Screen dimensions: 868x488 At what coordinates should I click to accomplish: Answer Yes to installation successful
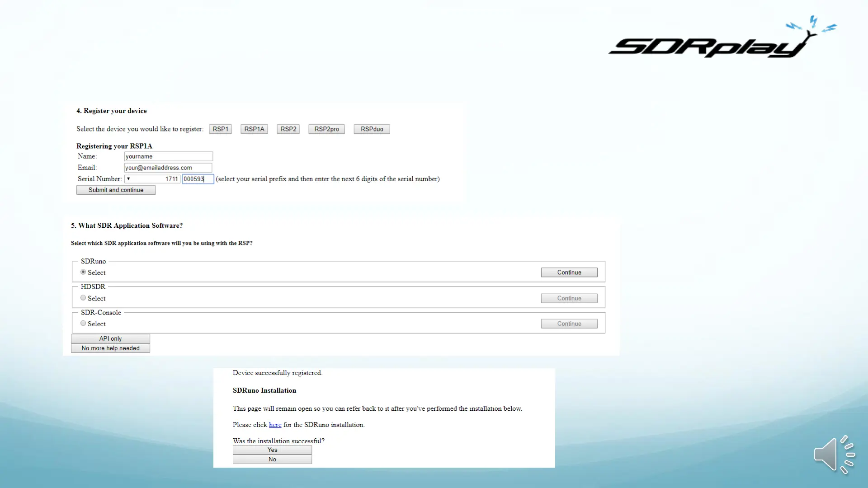272,450
